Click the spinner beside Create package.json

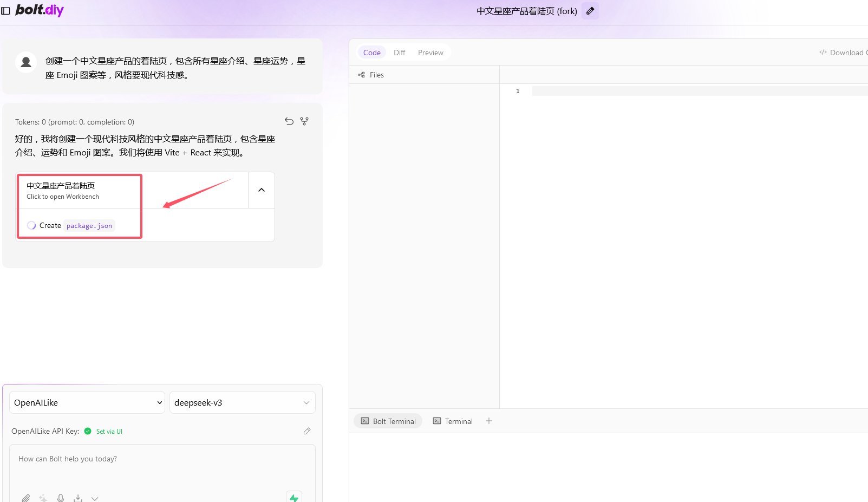(31, 225)
